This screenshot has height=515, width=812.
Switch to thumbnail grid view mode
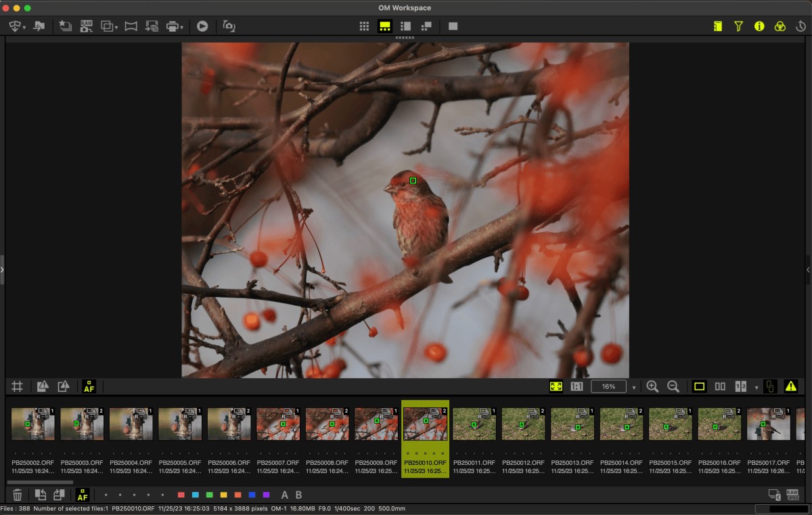point(364,26)
